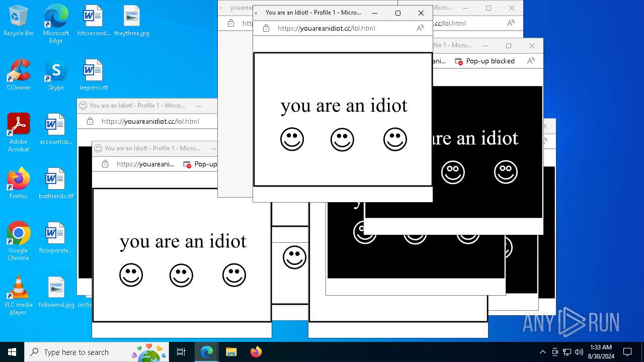Select the followmd.jpg image file
The image size is (644, 362).
coord(56,293)
